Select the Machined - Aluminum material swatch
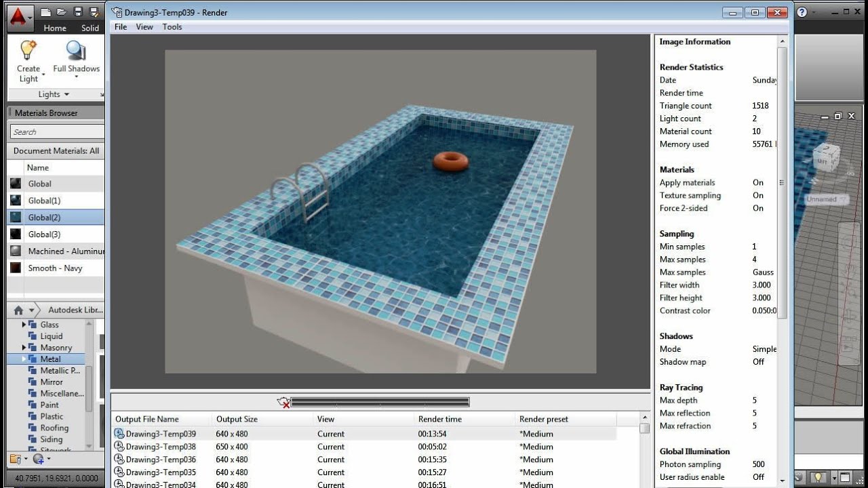 (16, 251)
